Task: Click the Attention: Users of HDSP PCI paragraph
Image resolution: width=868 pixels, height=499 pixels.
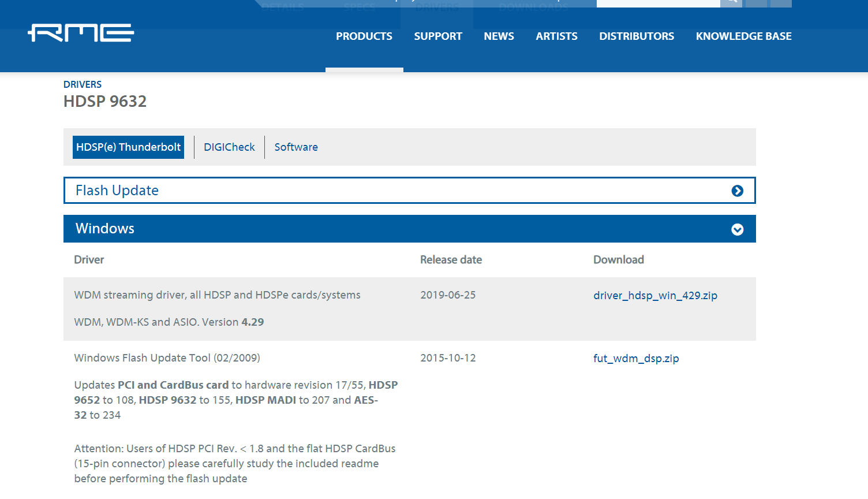Action: click(235, 464)
